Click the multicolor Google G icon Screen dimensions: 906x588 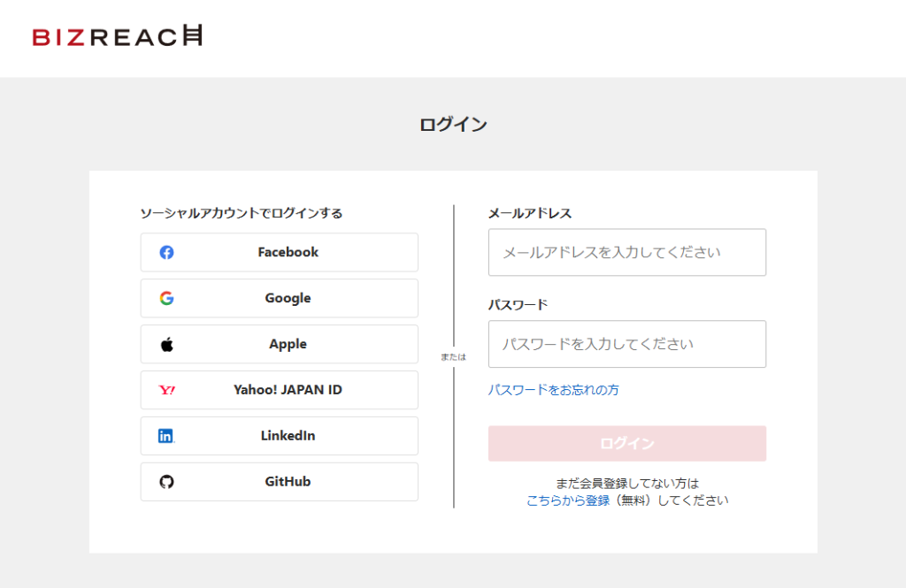tap(166, 298)
